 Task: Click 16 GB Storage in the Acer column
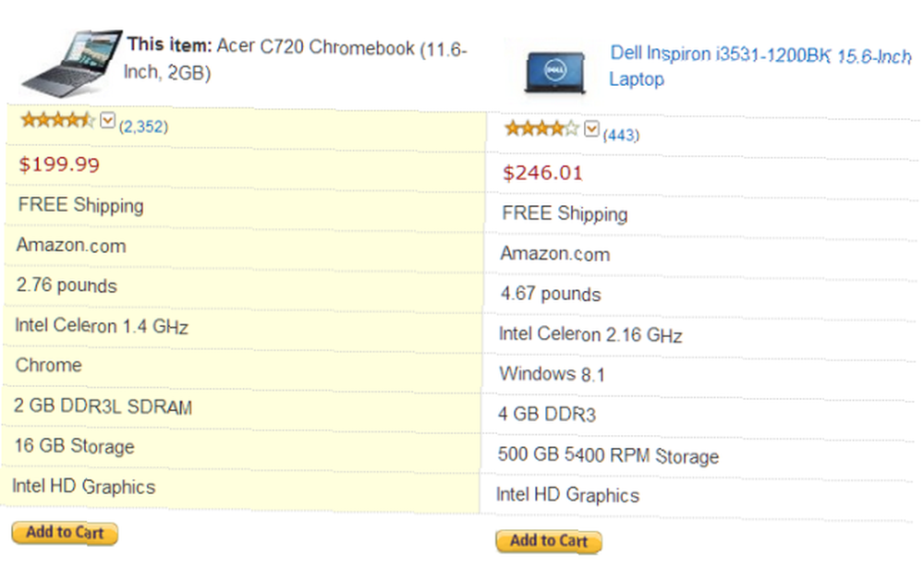74,446
